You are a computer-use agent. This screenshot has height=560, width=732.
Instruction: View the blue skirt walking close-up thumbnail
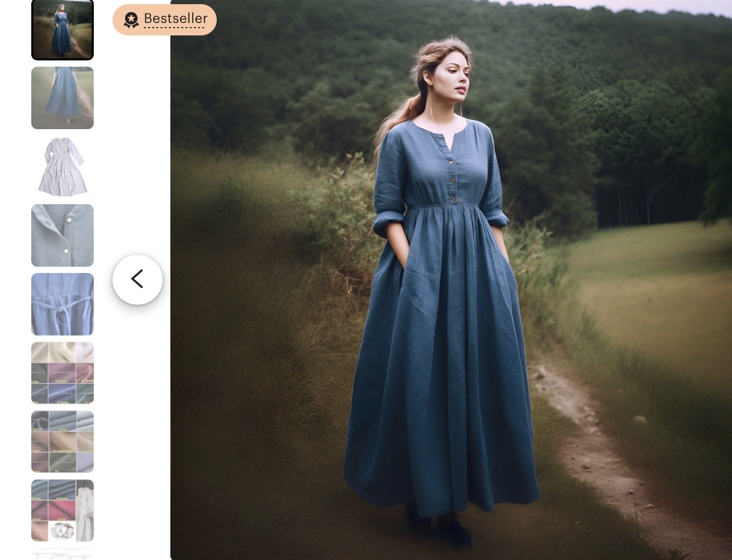[63, 98]
